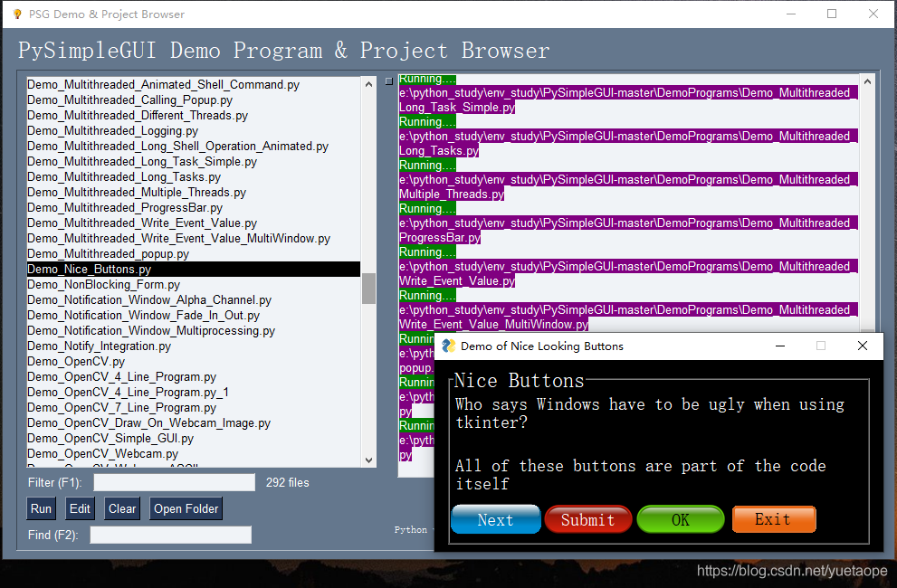Image resolution: width=897 pixels, height=588 pixels.
Task: Click the red Submit button
Action: pos(588,519)
